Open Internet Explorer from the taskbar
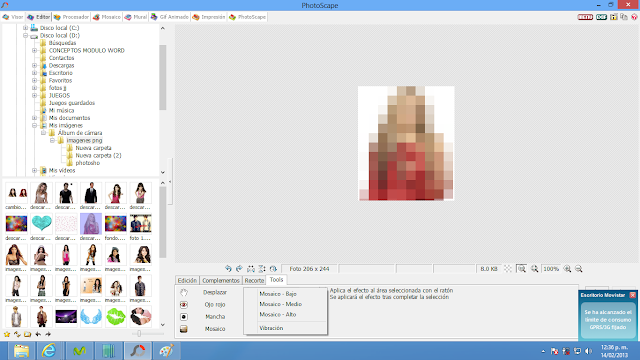640x360 pixels. 49,351
